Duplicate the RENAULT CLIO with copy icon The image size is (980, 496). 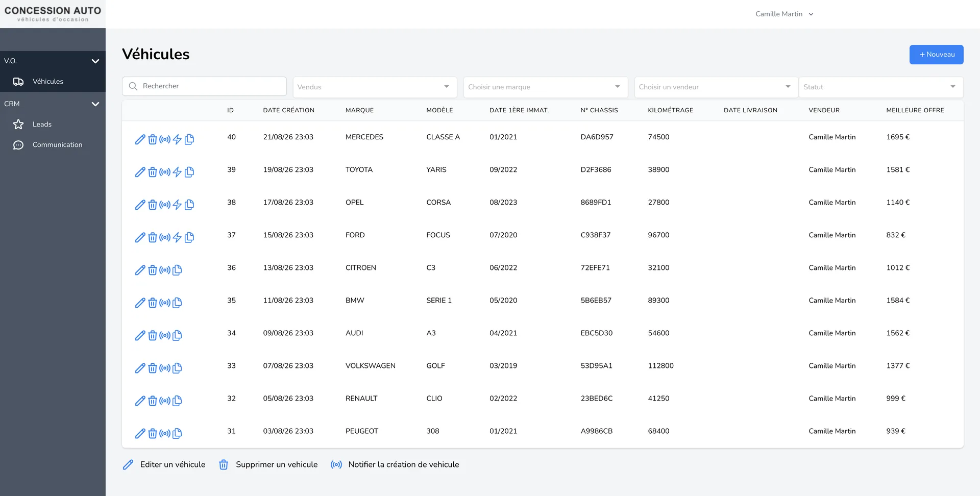coord(177,401)
